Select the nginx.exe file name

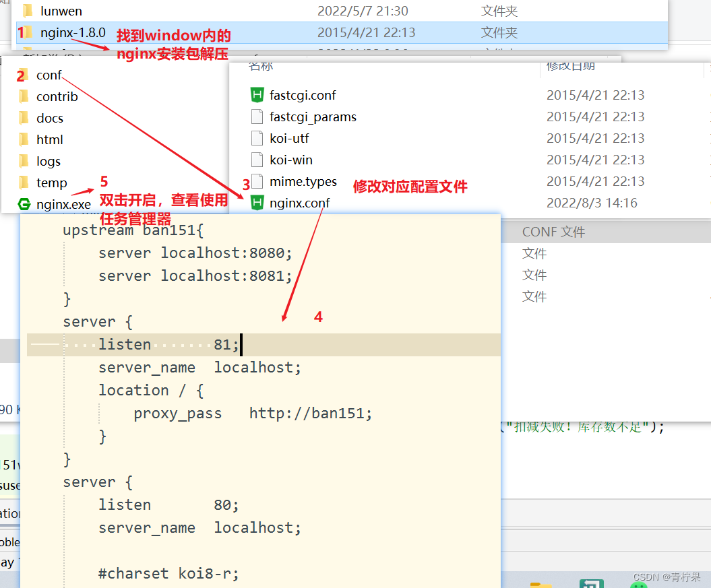click(x=63, y=204)
